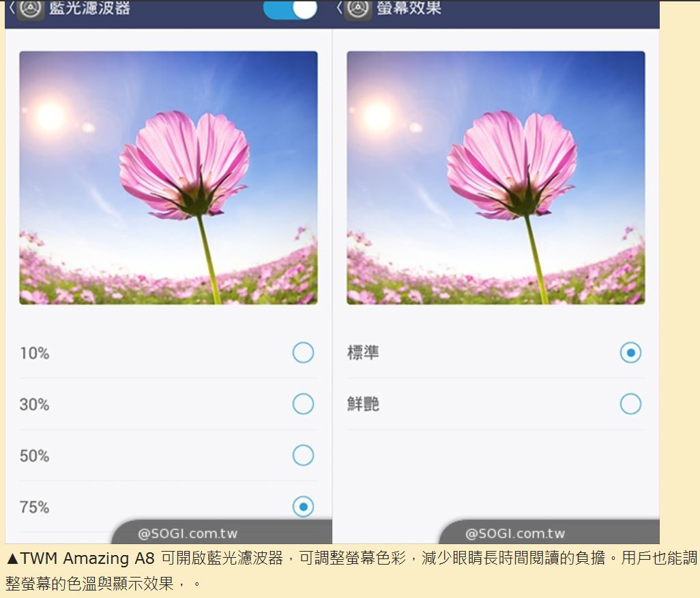Viewport: 700px width, 598px height.
Task: Go back using arrow on 螢幕效果 header
Action: point(340,8)
